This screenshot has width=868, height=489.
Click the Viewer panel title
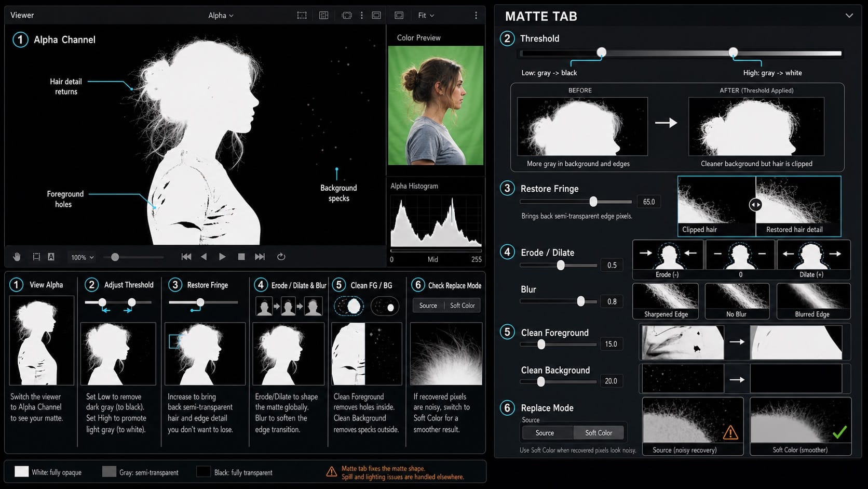[x=22, y=15]
